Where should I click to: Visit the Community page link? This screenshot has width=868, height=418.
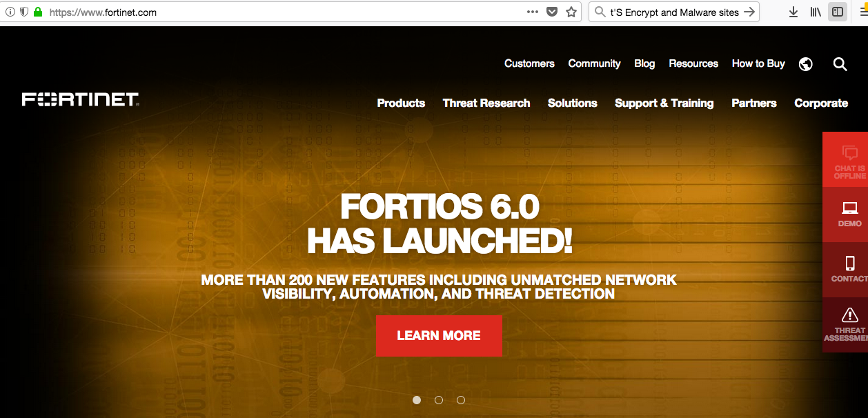pyautogui.click(x=594, y=63)
